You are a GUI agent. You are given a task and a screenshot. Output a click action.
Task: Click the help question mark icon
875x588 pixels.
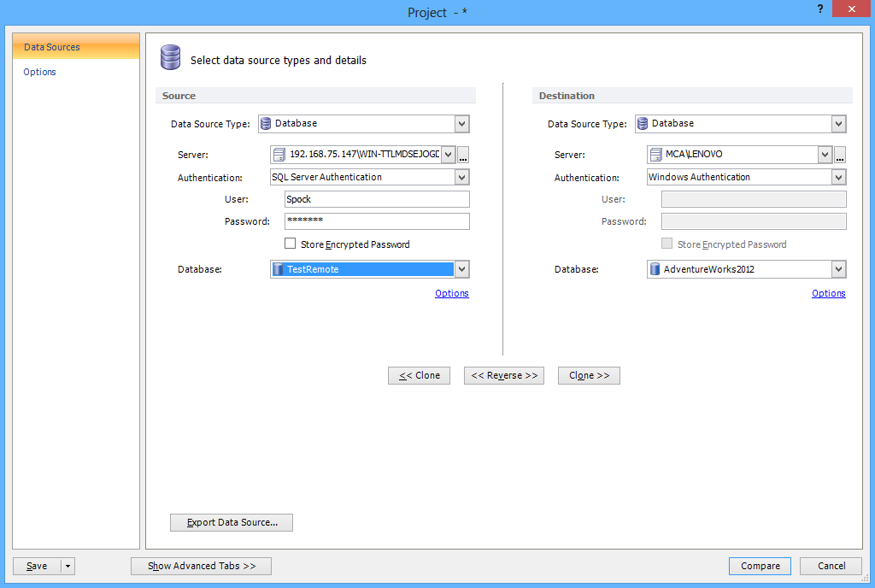819,9
